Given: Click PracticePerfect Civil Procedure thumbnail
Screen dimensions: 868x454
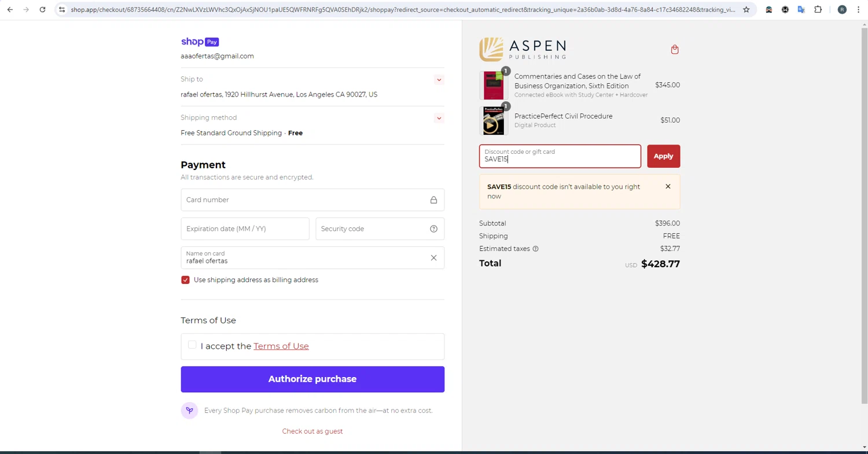Looking at the screenshot, I should (x=493, y=120).
